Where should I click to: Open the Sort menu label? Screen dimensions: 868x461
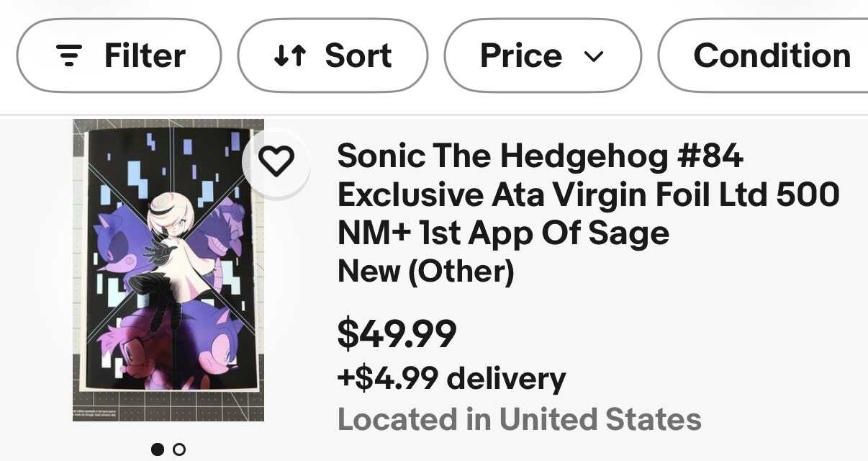[x=358, y=55]
